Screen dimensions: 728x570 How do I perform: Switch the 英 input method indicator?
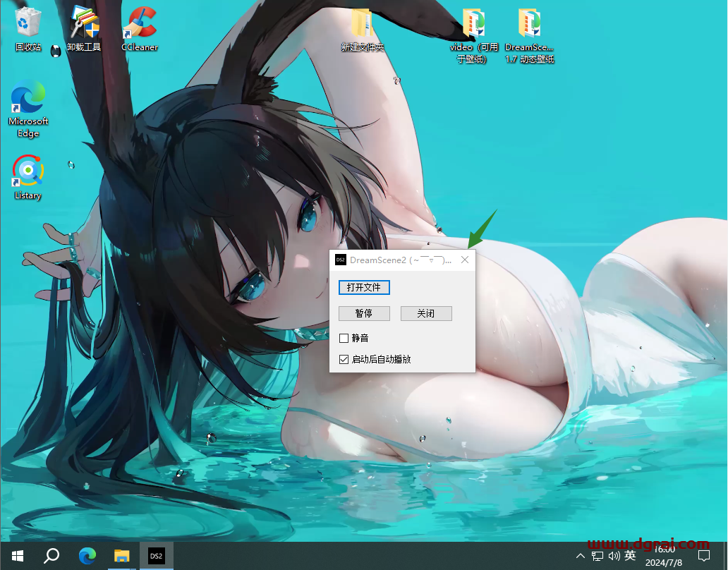coord(630,556)
